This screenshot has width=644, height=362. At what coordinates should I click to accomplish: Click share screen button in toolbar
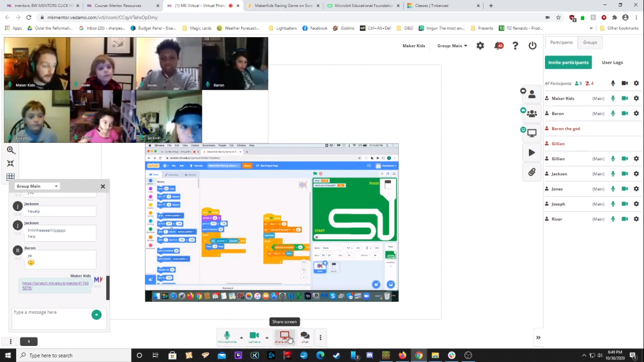(x=284, y=337)
